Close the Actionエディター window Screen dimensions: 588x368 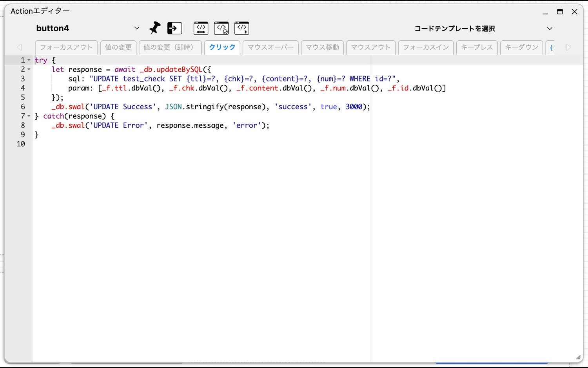click(x=575, y=12)
